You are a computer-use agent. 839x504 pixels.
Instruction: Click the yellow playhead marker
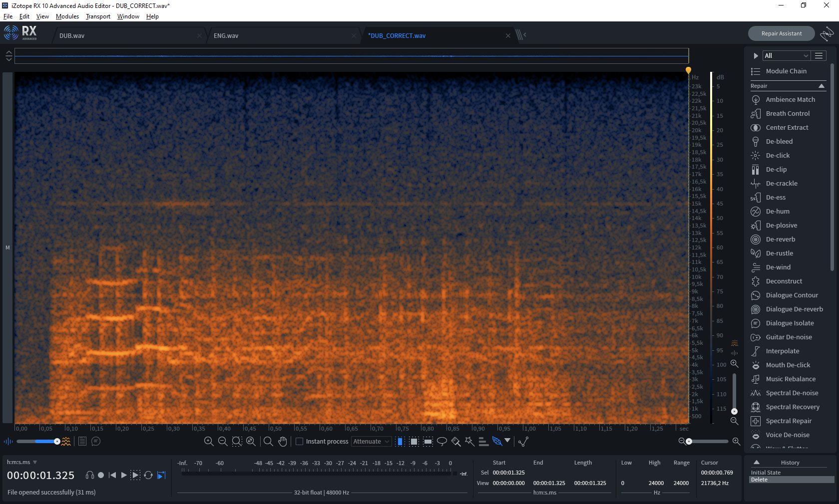pos(688,70)
